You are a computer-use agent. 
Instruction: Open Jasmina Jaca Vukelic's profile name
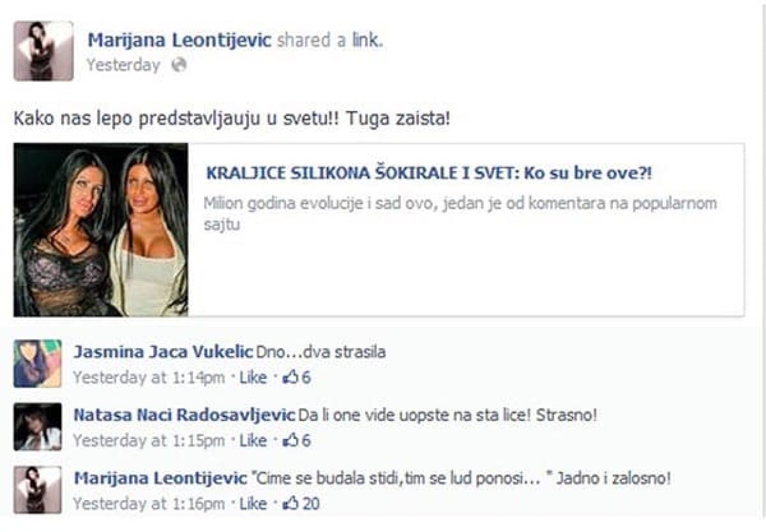[163, 352]
